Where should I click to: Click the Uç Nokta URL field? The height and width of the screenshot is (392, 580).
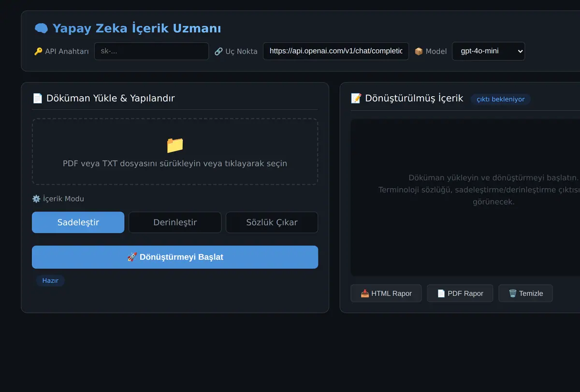pos(336,51)
